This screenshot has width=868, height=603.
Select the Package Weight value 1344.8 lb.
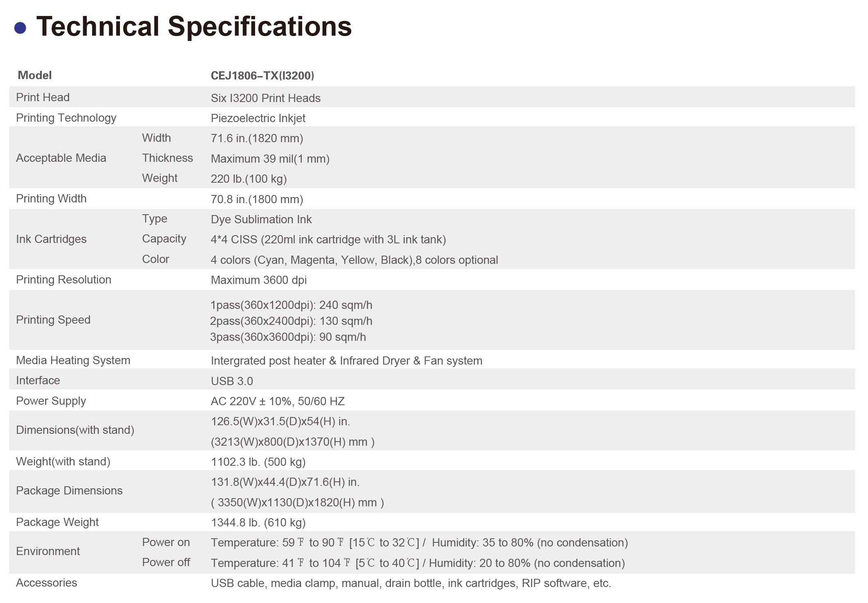[258, 523]
